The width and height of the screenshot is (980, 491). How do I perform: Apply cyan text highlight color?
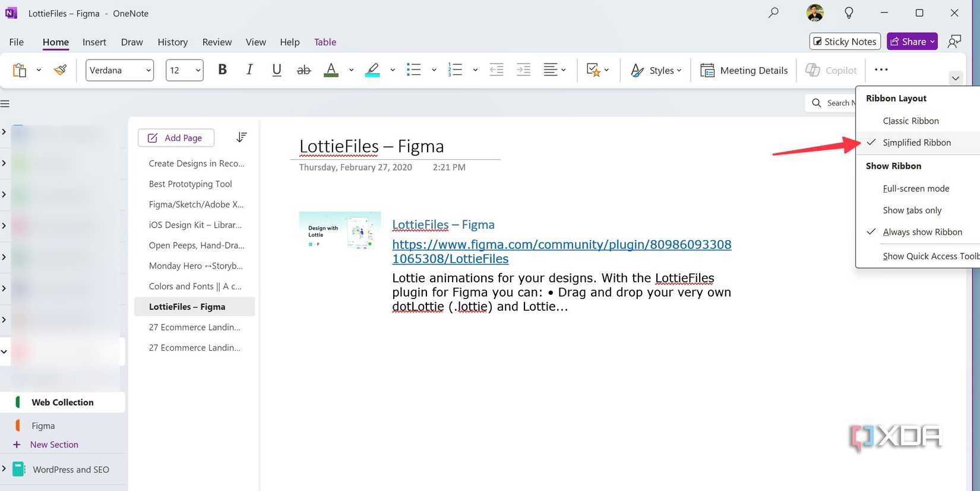(372, 70)
